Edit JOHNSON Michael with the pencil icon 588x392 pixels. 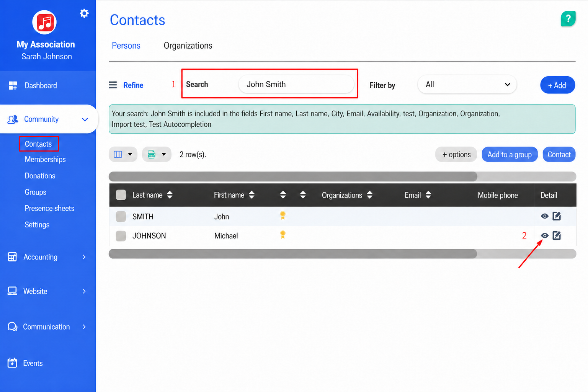557,235
